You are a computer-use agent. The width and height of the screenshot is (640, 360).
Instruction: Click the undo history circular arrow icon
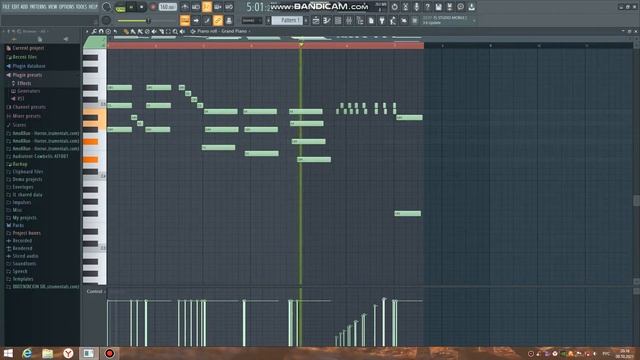(394, 7)
